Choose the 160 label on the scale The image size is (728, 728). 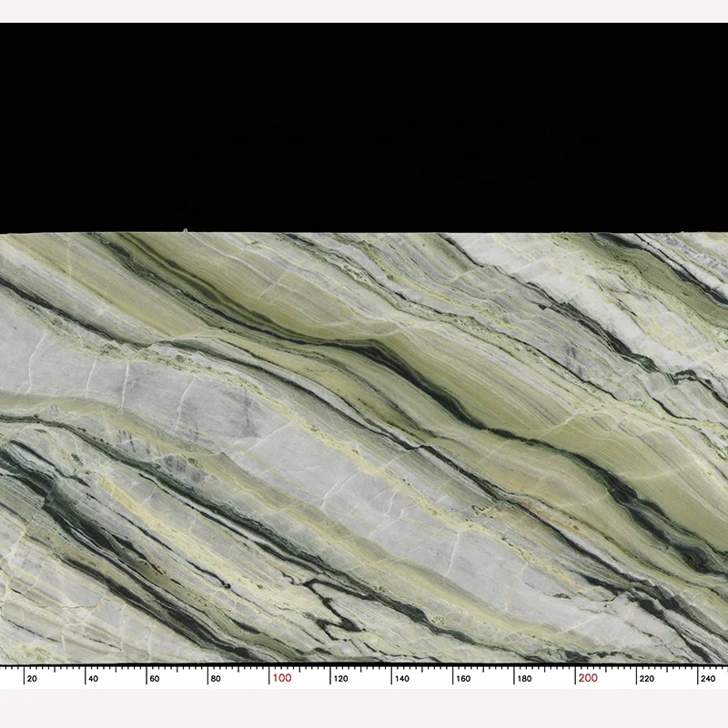click(x=463, y=678)
